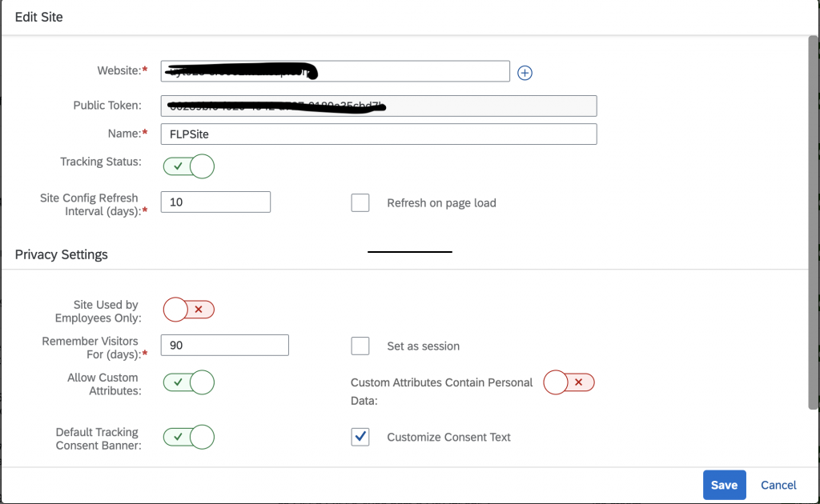Click the Remember Visitors For days field

tap(225, 346)
